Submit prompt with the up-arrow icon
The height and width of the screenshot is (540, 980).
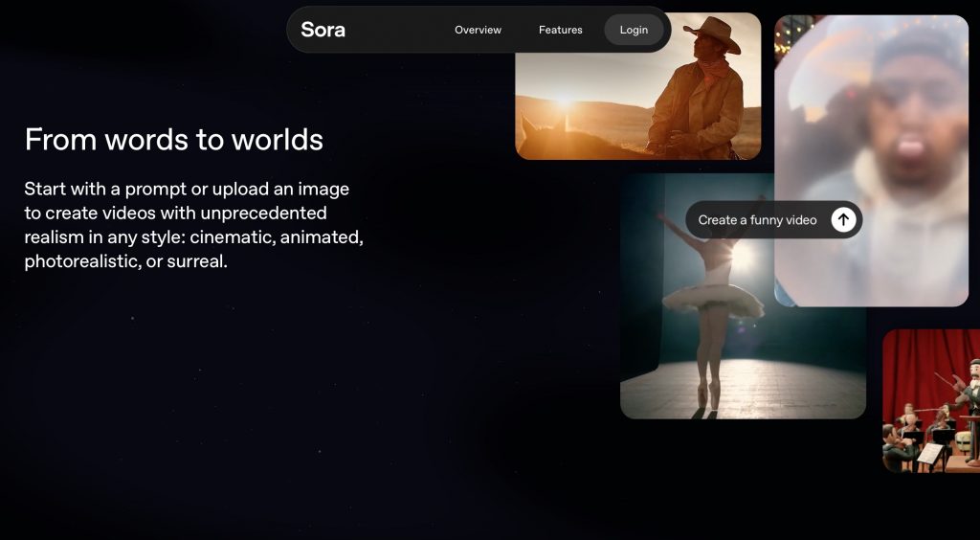click(x=842, y=220)
